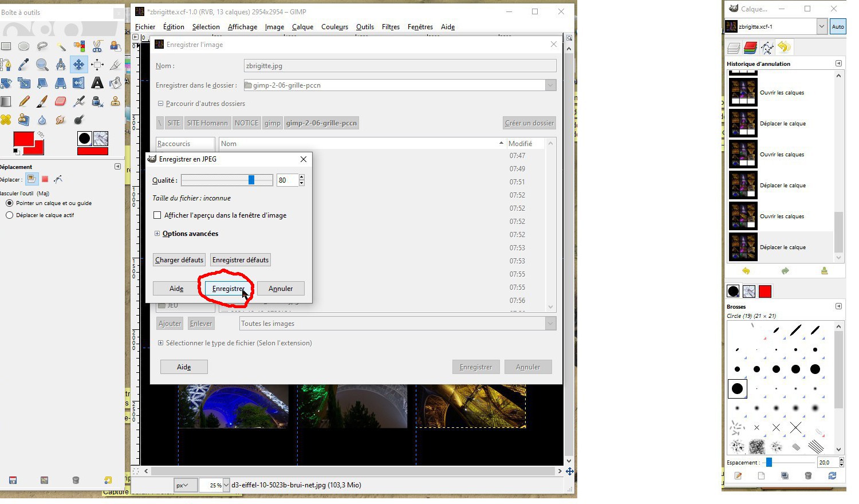The image size is (859, 504).
Task: Choose the Text tool
Action: (x=97, y=83)
